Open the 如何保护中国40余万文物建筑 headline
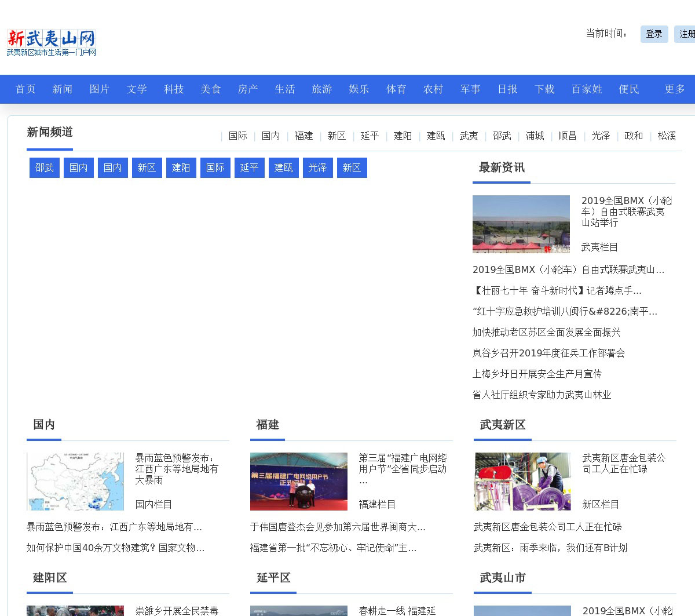695x616 pixels. [115, 548]
